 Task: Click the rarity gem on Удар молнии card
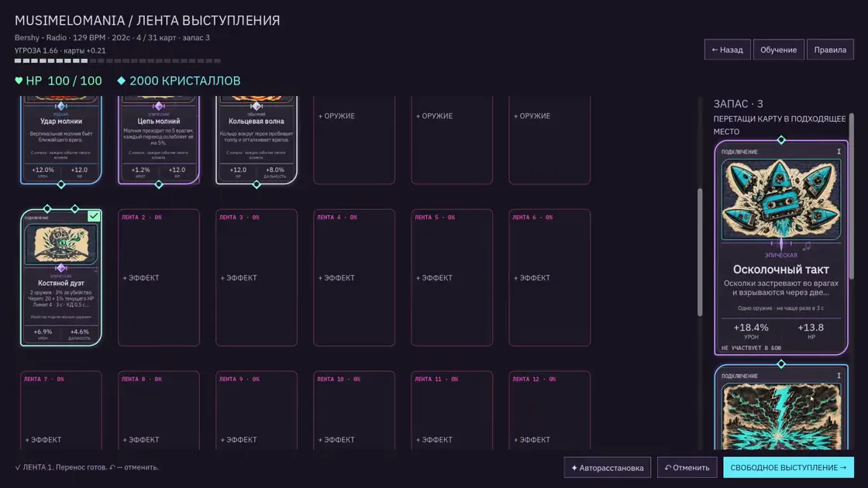[61, 105]
